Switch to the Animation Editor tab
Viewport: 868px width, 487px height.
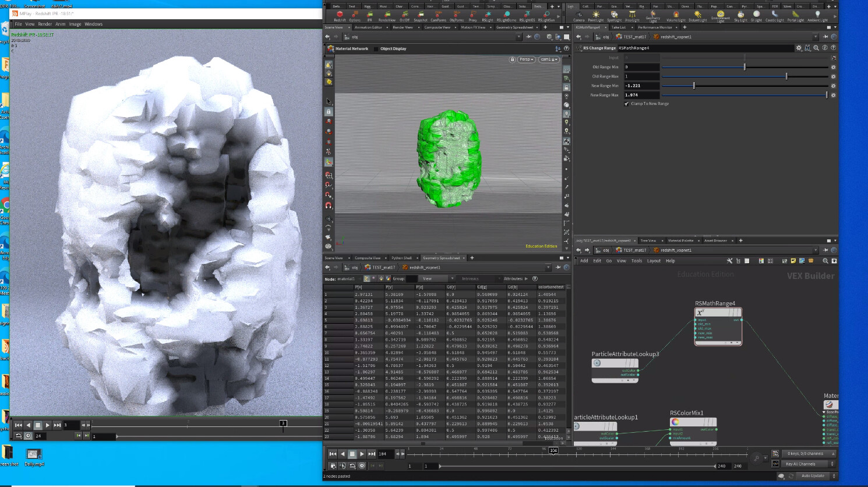[x=368, y=27]
